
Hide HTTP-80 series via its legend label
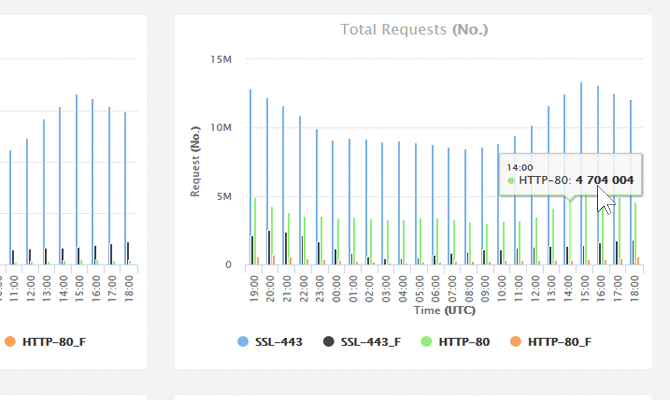coord(464,342)
